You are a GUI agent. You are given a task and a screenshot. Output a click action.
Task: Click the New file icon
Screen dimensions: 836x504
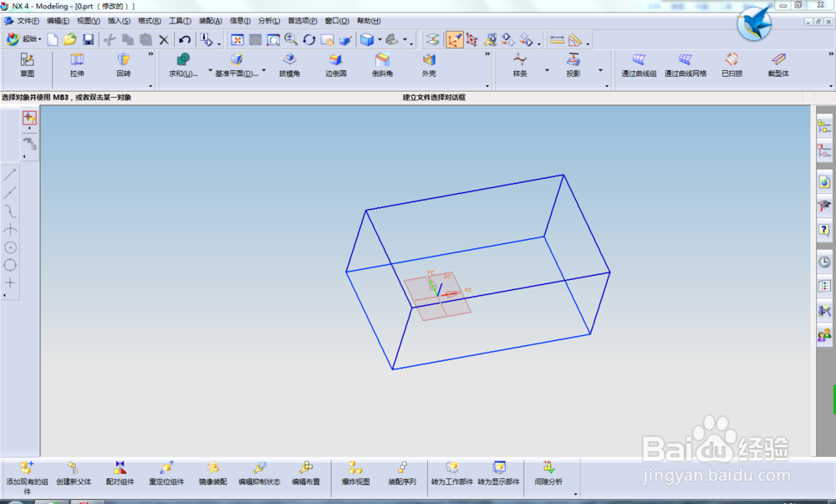52,40
